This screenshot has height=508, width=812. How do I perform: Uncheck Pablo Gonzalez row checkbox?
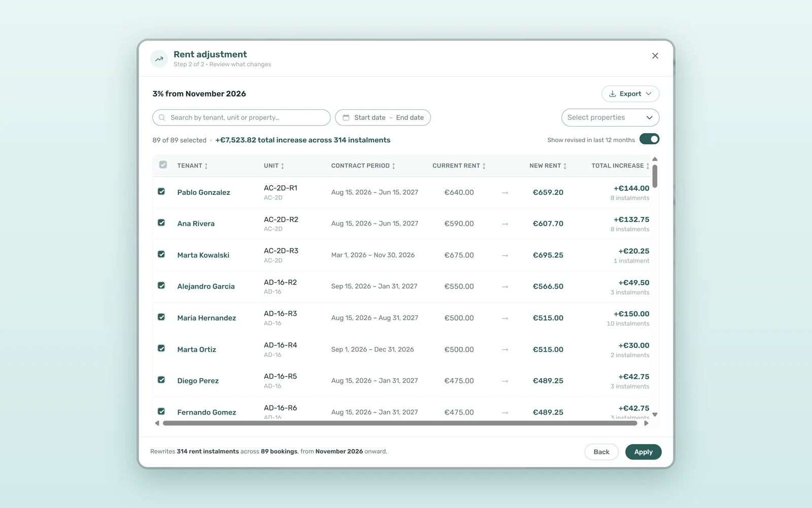coord(161,192)
